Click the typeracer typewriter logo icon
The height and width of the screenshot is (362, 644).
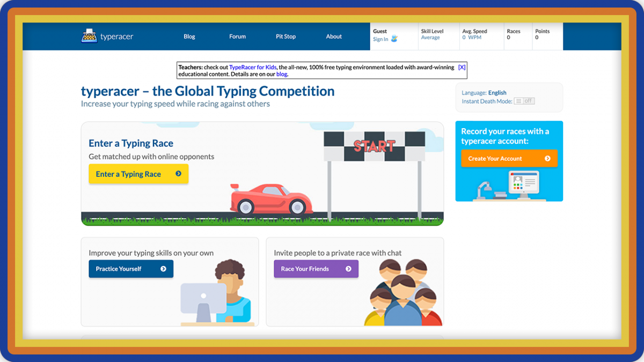[89, 36]
